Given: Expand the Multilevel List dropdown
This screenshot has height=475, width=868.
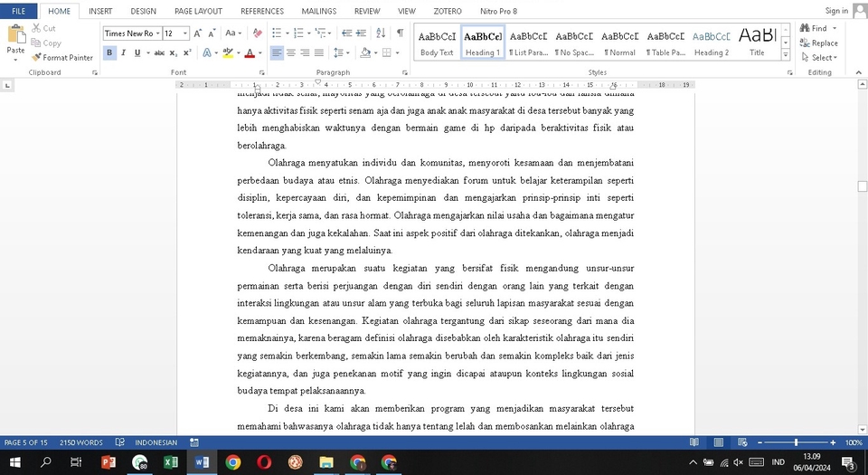Looking at the screenshot, I should click(329, 33).
